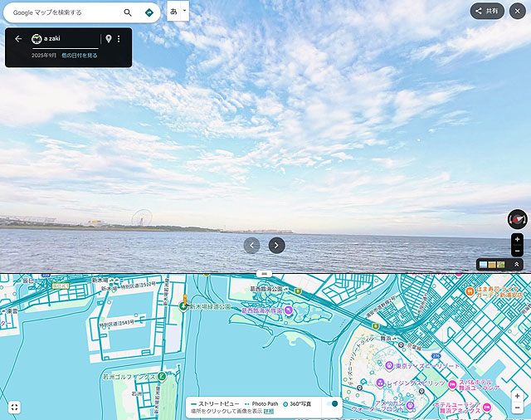Click the 他の日付を見る link

pyautogui.click(x=80, y=55)
